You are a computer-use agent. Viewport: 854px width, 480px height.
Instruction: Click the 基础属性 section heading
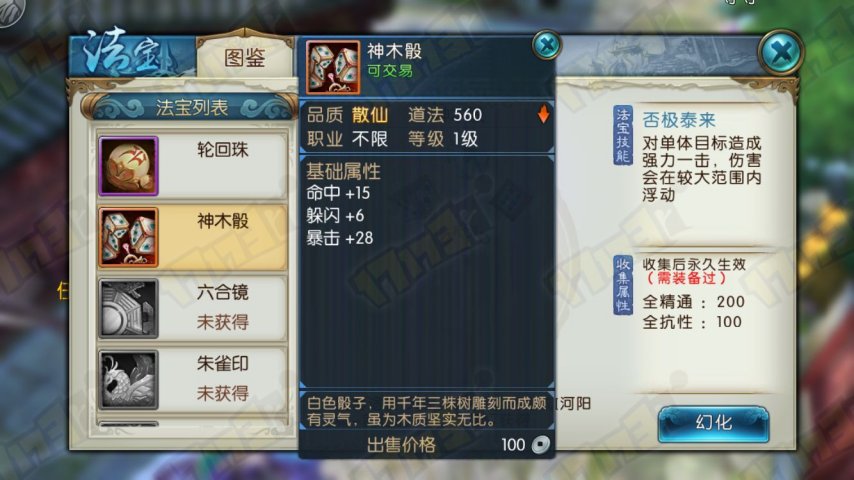click(x=343, y=172)
